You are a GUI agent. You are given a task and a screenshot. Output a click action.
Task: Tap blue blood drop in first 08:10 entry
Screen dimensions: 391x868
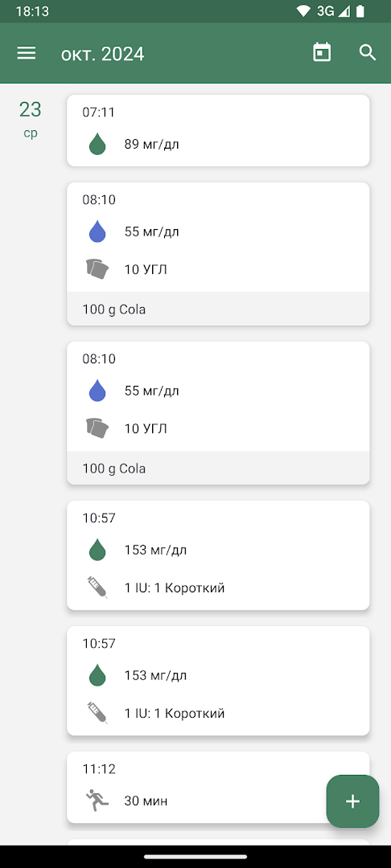click(97, 231)
